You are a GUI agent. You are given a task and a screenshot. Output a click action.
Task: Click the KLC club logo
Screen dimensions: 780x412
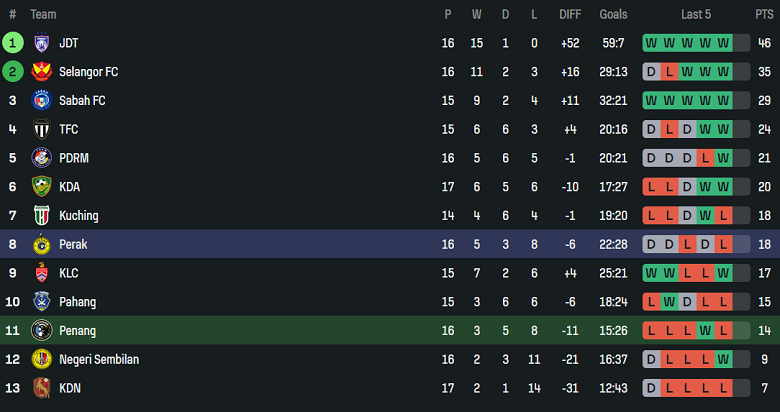tap(41, 273)
